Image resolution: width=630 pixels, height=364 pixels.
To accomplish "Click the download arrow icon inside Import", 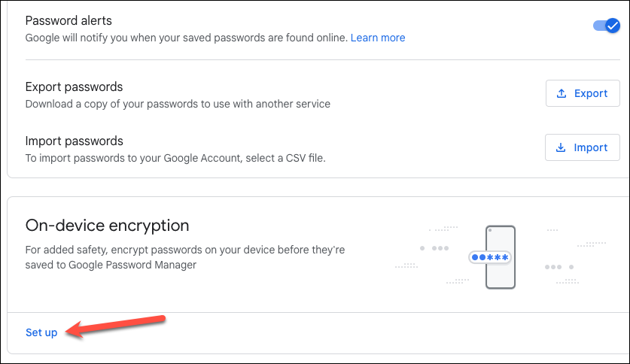I will (561, 147).
